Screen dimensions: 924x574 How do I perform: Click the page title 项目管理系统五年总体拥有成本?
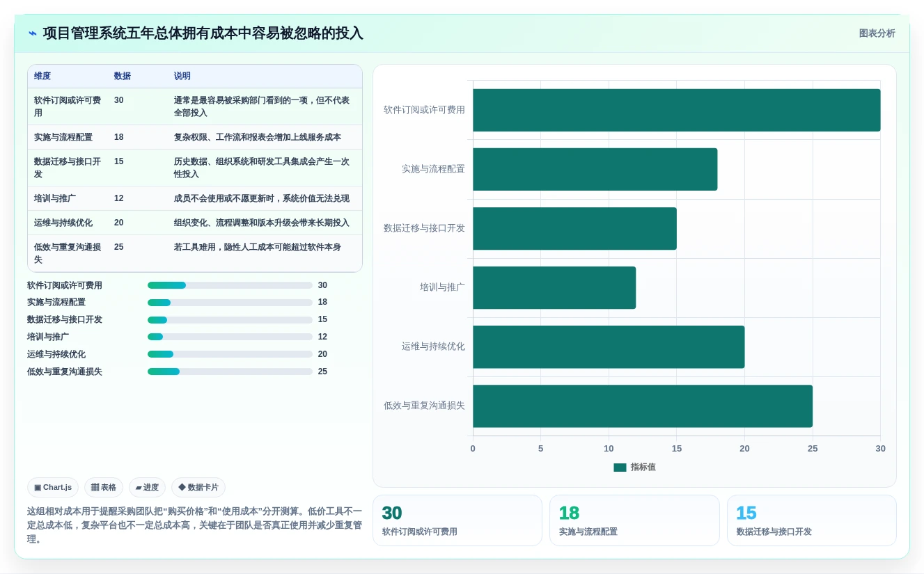203,33
